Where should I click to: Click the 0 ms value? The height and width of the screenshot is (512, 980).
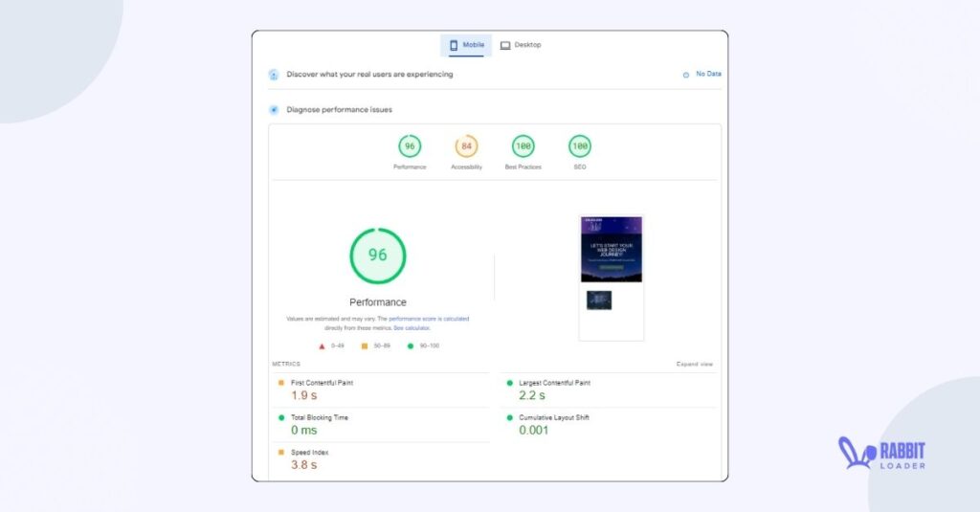tap(303, 431)
